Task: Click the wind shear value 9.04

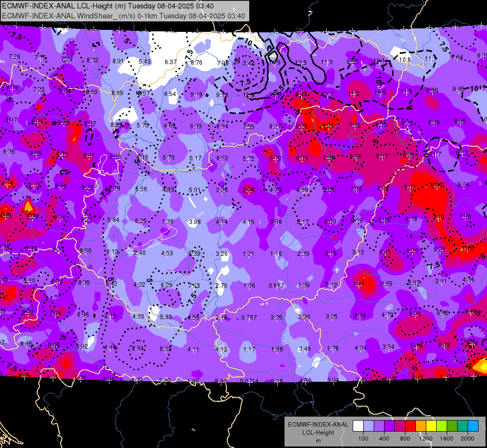Action: (464, 185)
